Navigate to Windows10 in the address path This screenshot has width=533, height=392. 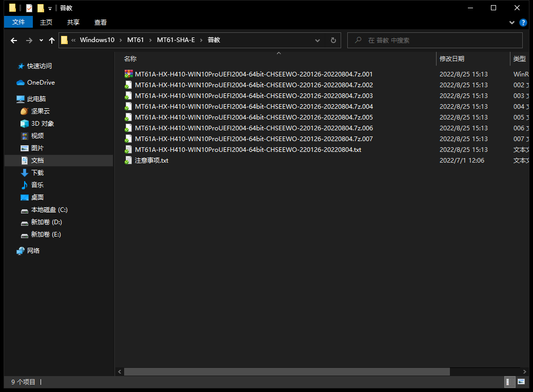(97, 40)
